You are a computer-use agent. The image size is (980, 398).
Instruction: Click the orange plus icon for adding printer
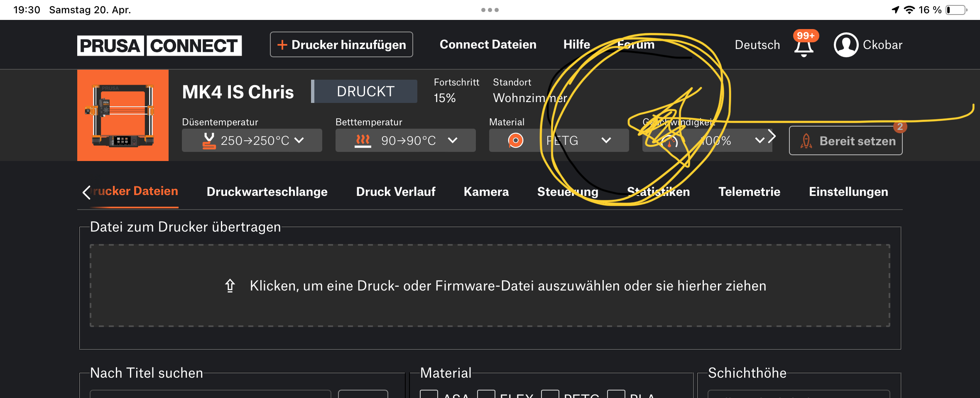282,44
